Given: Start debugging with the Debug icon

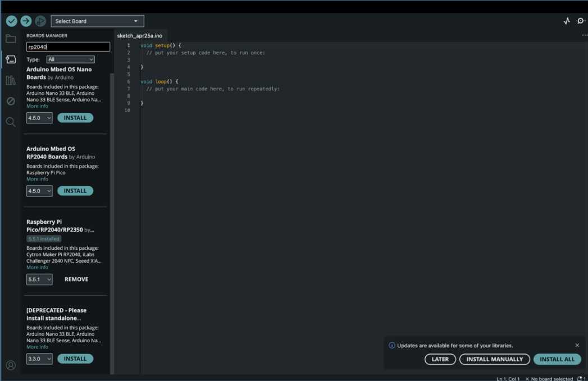Looking at the screenshot, I should tap(40, 21).
